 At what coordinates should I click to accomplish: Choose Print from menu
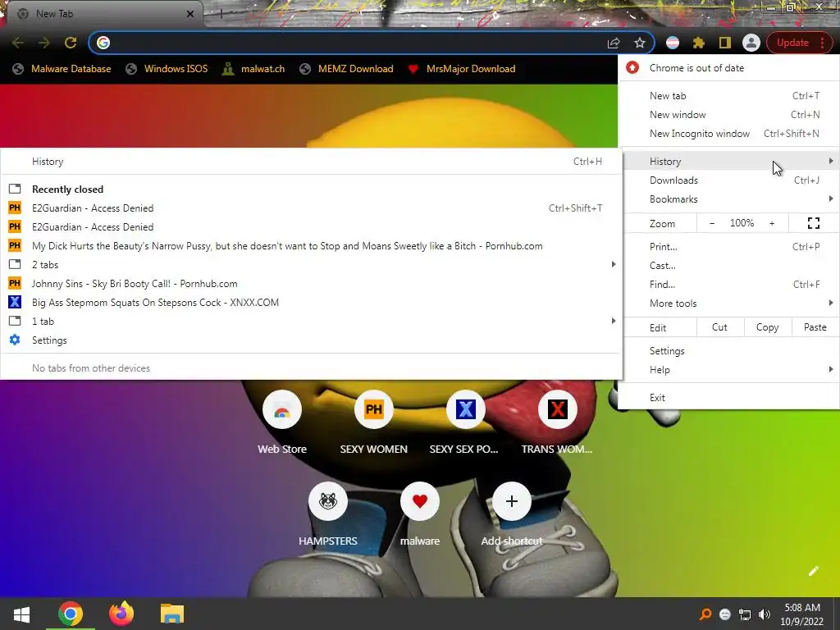[728, 247]
